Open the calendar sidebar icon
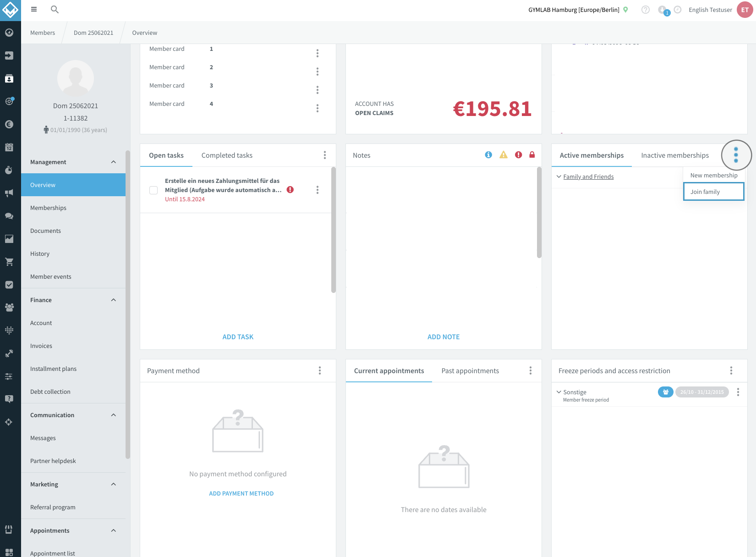756x557 pixels. [x=9, y=147]
